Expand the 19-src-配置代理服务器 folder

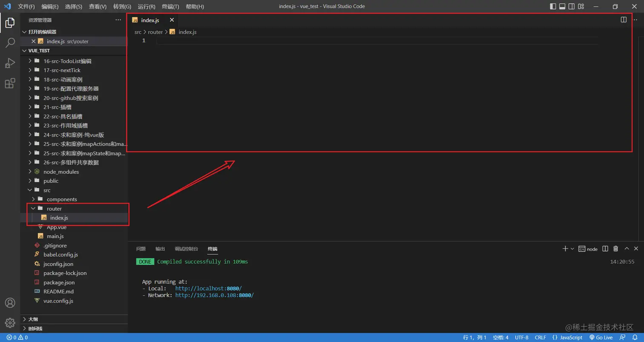pyautogui.click(x=74, y=89)
